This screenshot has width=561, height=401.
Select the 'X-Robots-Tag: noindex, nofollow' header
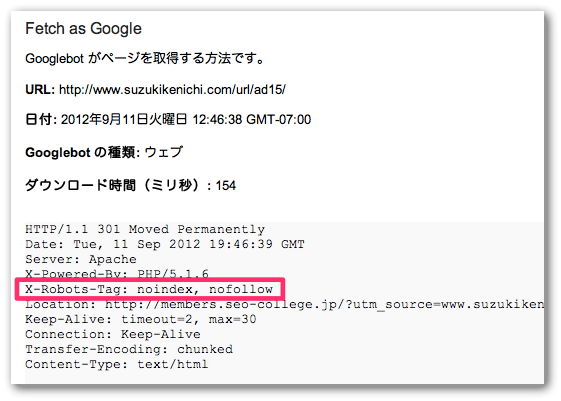click(149, 289)
